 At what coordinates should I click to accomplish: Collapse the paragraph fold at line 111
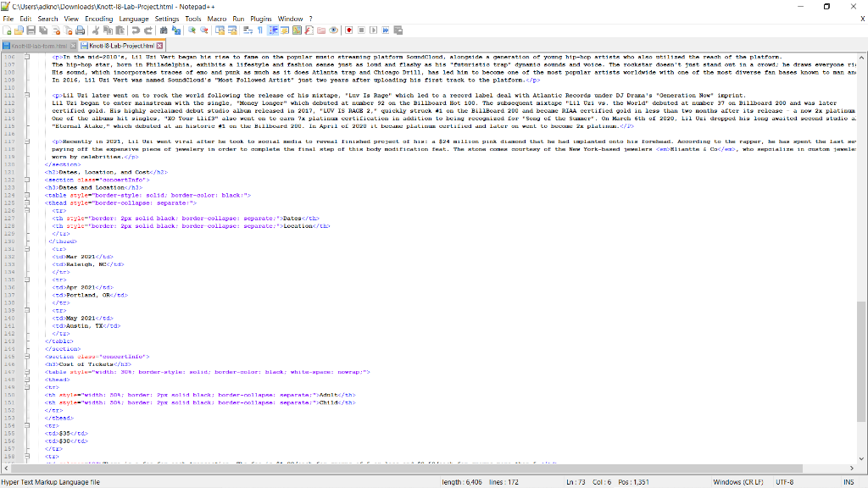(26, 95)
